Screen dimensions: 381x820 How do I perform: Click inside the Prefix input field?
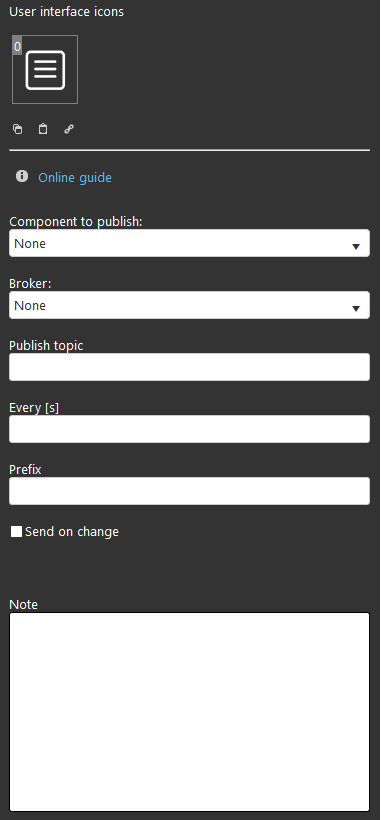point(189,491)
